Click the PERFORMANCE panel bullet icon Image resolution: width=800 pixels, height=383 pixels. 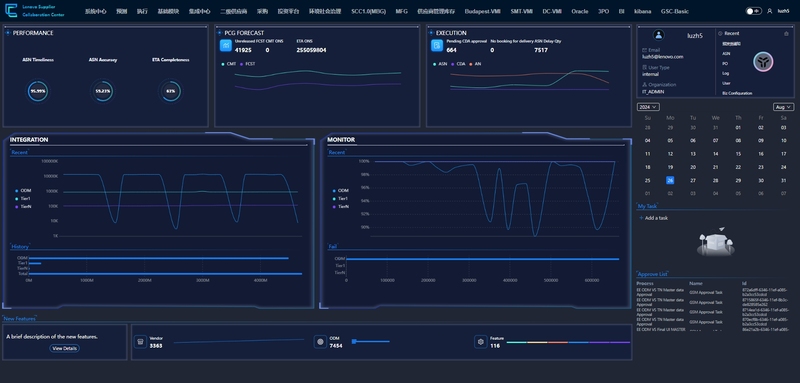8,33
